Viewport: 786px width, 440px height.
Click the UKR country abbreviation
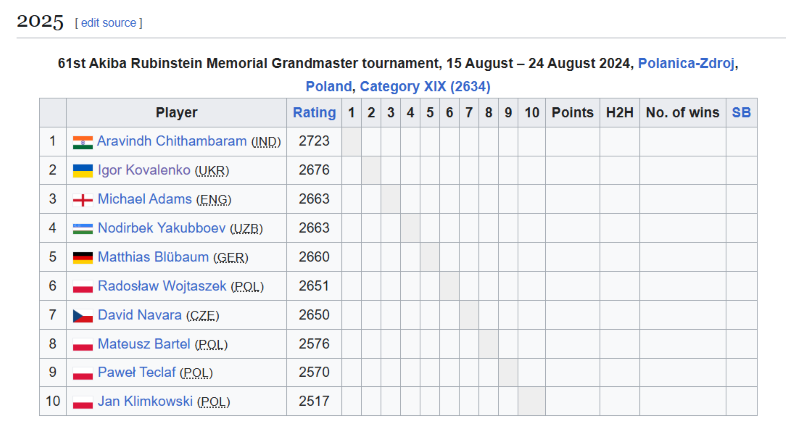point(212,171)
